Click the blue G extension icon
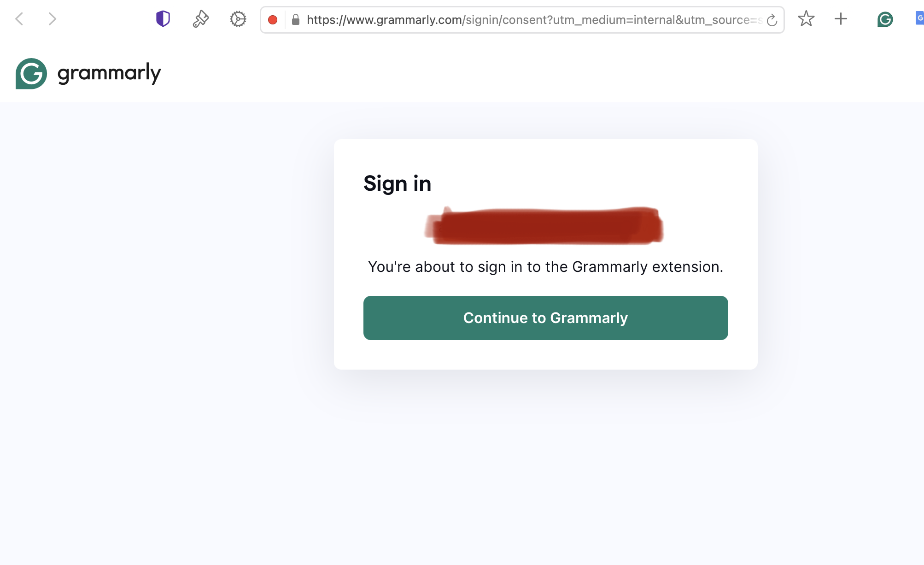 point(919,18)
